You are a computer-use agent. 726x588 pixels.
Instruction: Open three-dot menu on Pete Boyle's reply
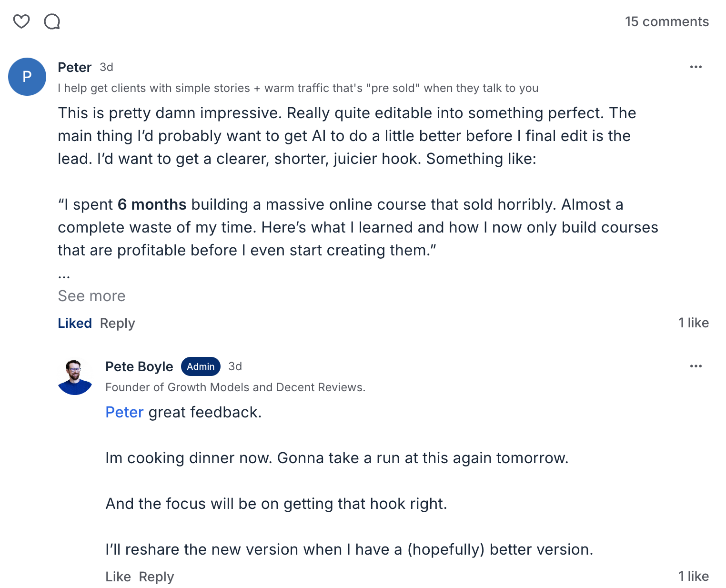(x=696, y=366)
